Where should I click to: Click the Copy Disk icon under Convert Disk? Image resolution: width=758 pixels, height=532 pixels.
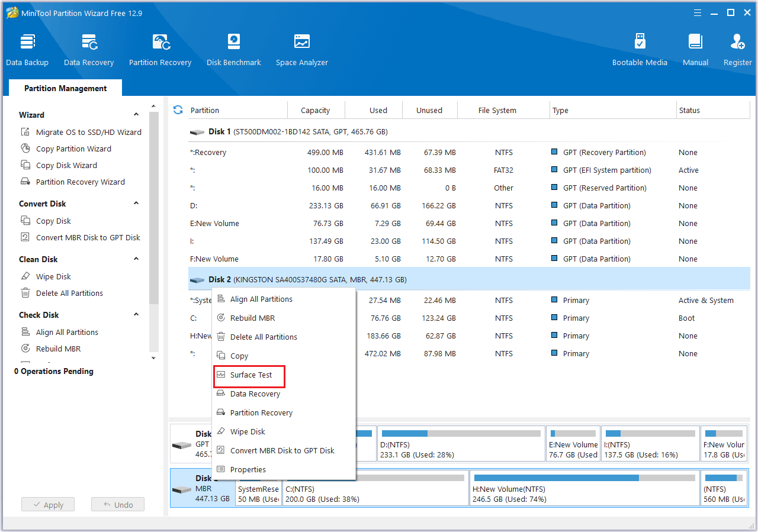click(25, 221)
